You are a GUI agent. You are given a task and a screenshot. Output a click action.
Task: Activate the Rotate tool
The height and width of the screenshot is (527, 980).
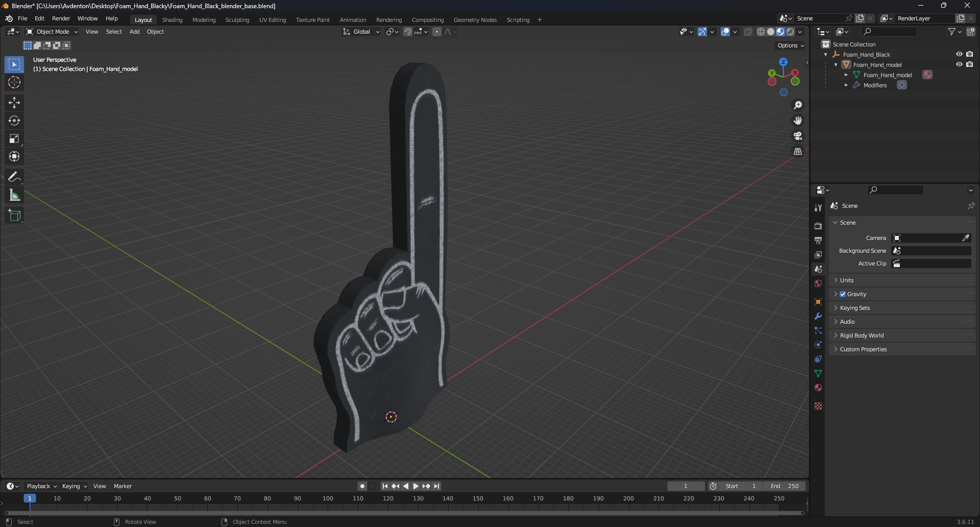(14, 121)
